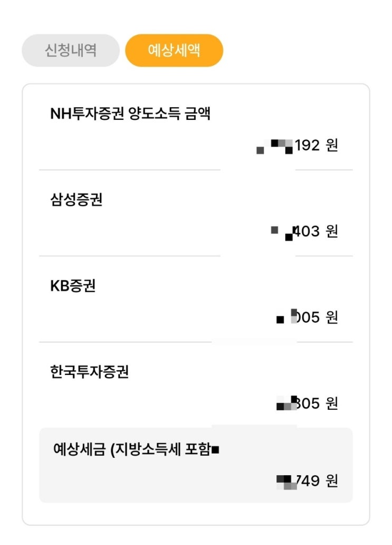Switch to the 신청내역 tab
The image size is (392, 545).
point(71,51)
